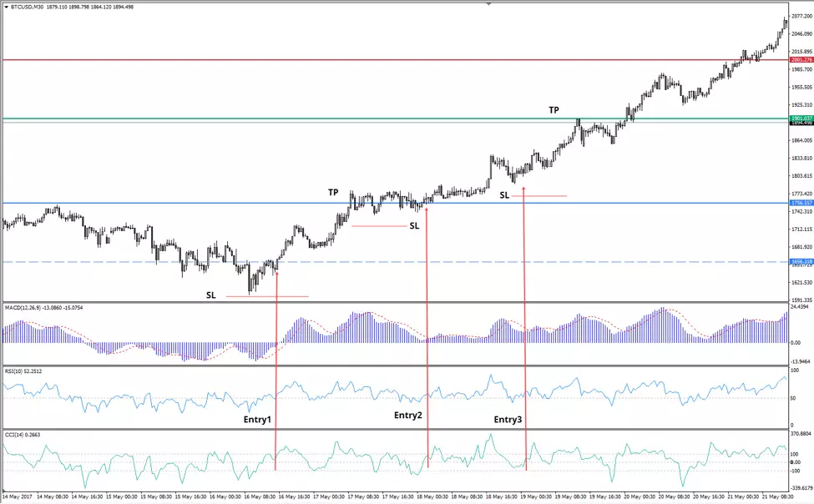Select the red horizontal line at 2001.276
The image size is (814, 504).
pos(395,60)
